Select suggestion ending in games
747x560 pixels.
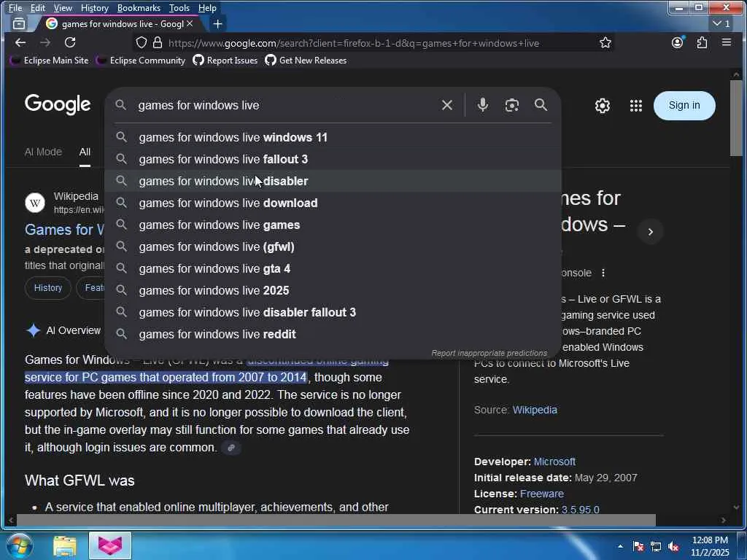point(333,225)
